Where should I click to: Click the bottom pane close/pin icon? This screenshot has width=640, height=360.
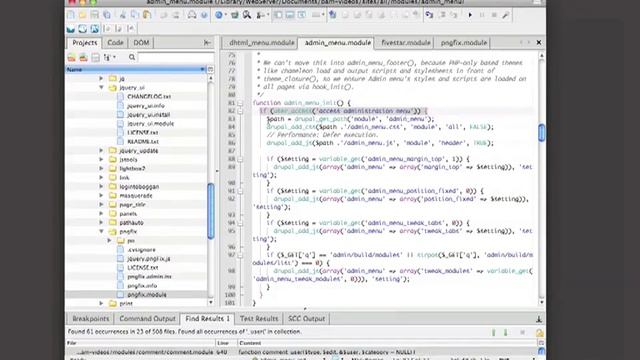click(539, 319)
